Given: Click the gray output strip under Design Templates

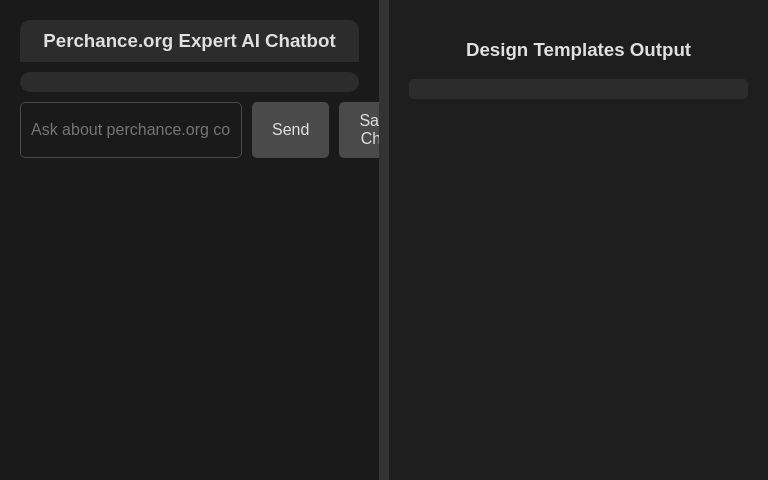Looking at the screenshot, I should [x=578, y=89].
